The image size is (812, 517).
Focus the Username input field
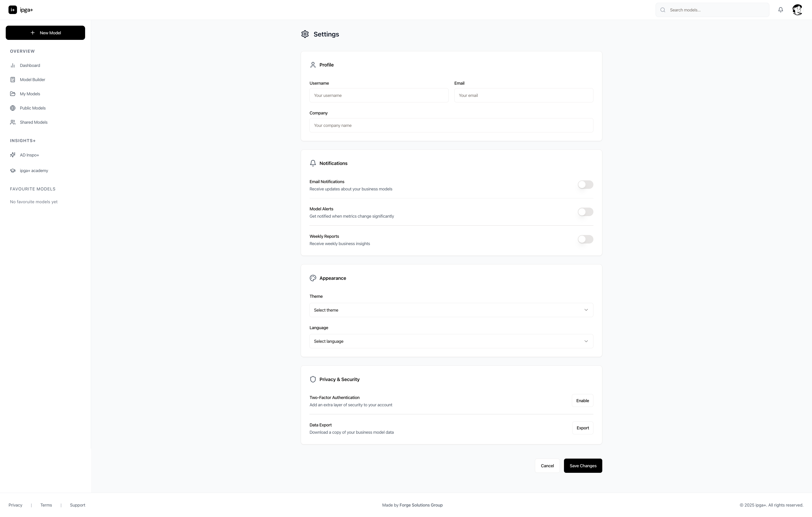(379, 95)
